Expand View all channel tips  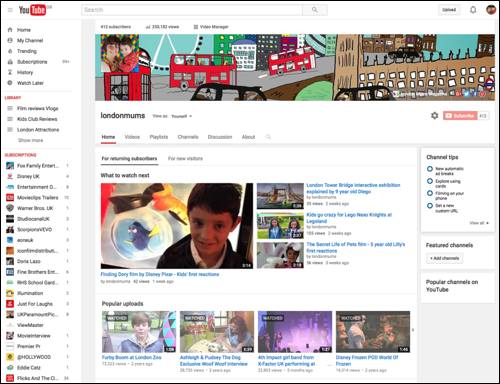[x=479, y=223]
